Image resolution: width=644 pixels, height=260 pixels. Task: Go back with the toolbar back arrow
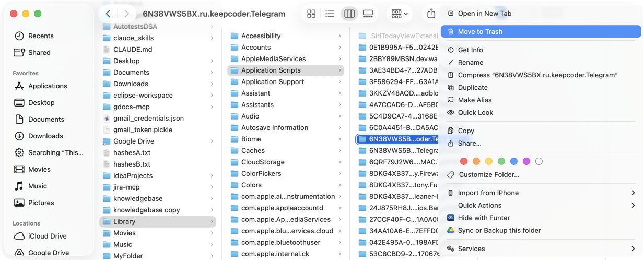tap(108, 14)
